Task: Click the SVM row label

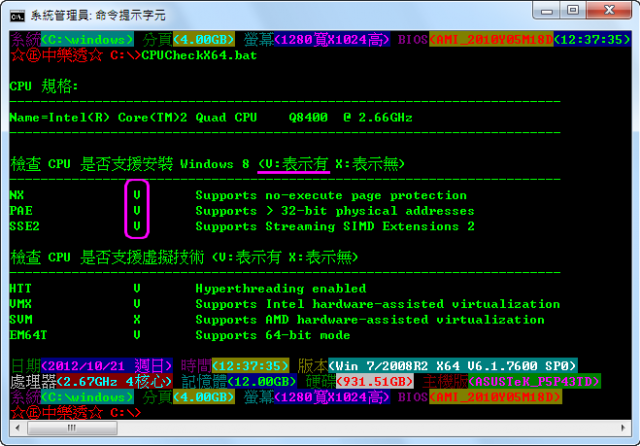Action: point(21,320)
